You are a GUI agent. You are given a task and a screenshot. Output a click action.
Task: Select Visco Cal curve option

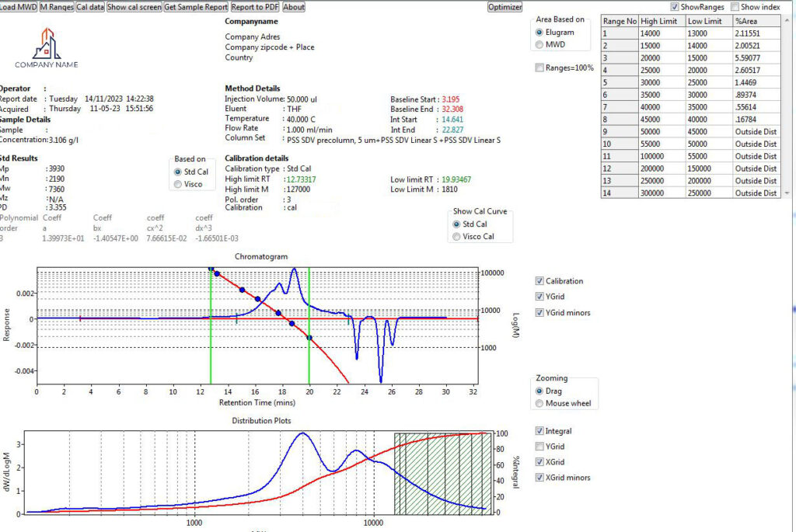point(457,237)
